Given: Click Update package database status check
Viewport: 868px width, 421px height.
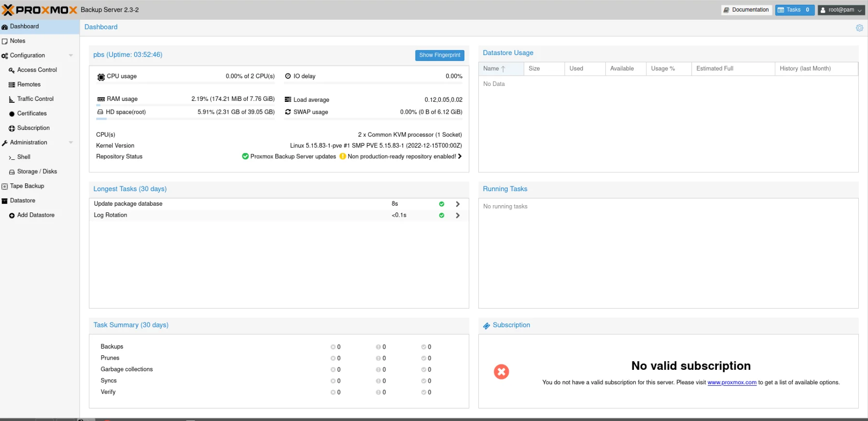Looking at the screenshot, I should click(441, 204).
